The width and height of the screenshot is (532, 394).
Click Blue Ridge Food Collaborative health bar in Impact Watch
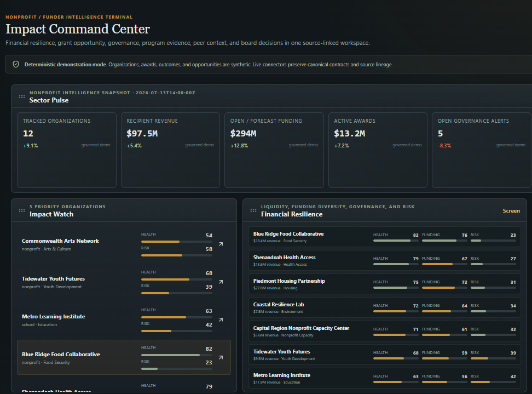point(177,355)
